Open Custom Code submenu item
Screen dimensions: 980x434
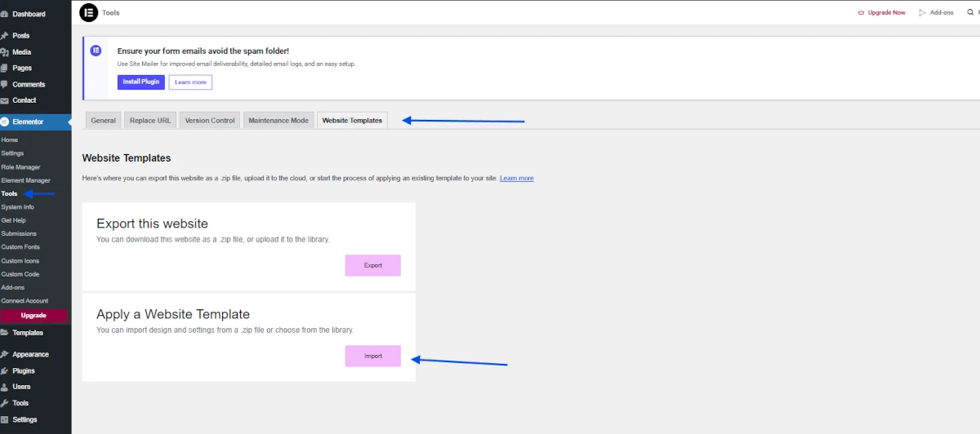[20, 274]
